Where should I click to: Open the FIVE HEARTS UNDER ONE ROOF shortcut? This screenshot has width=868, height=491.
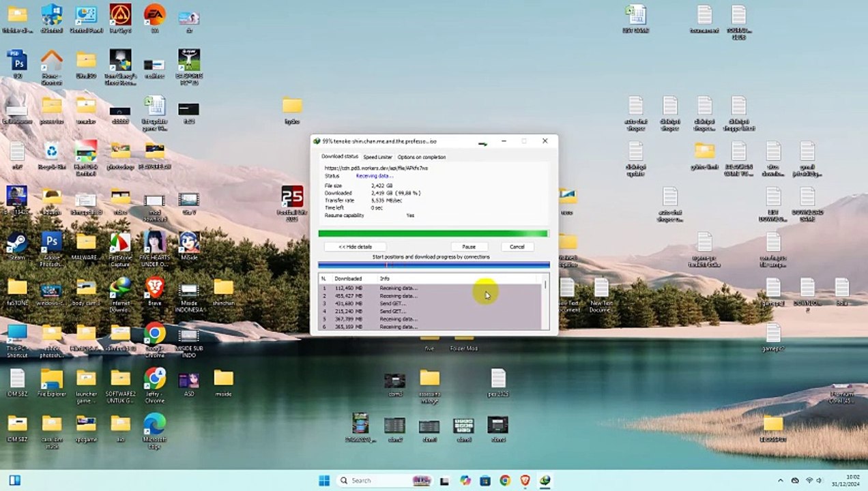pyautogui.click(x=155, y=249)
